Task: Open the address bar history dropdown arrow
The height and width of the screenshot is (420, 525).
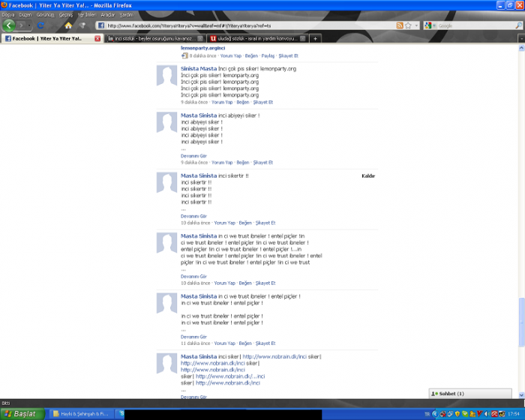Action: tap(415, 25)
